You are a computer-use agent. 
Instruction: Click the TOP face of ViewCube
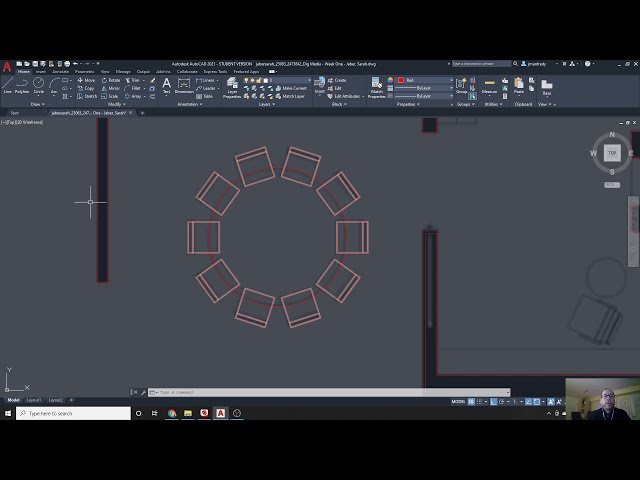click(x=612, y=153)
